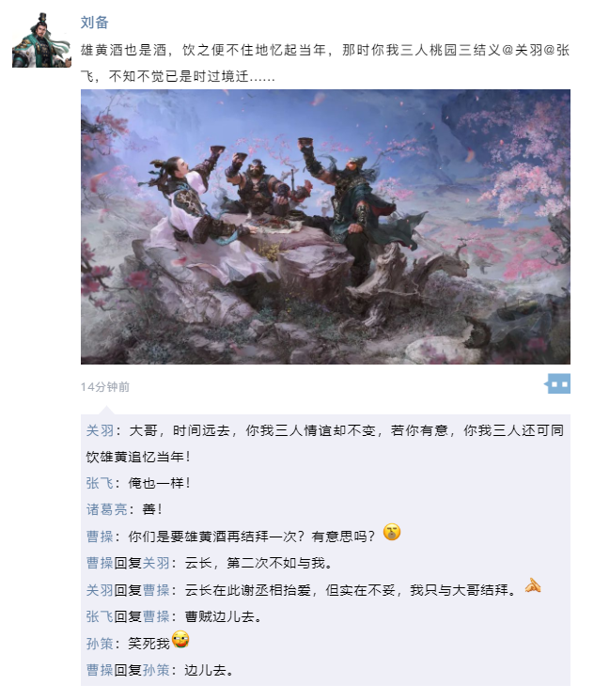Click 张飞's name on 俺也一样 comment

click(x=100, y=483)
